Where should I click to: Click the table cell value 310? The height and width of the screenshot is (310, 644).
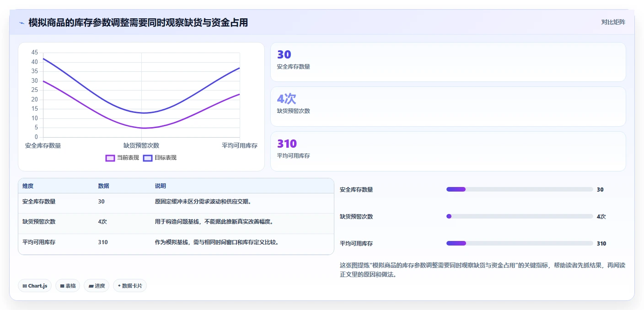[103, 242]
